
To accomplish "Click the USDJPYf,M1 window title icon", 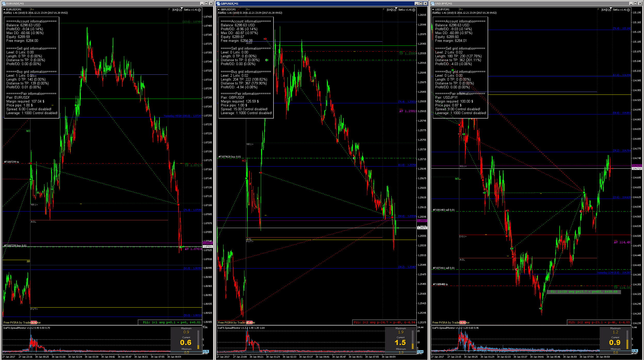I will pos(433,3).
